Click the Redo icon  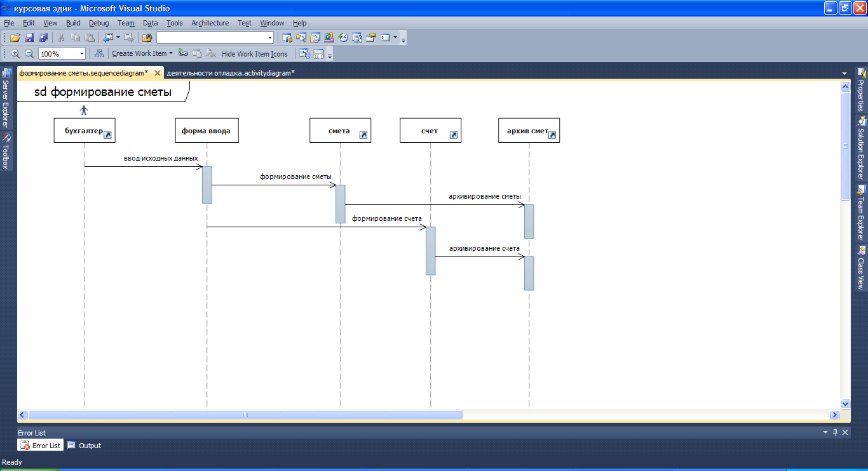128,37
